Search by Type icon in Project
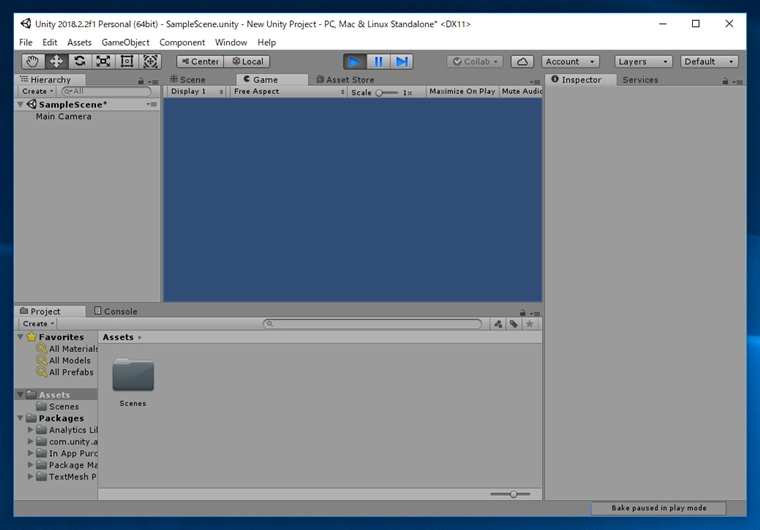Image resolution: width=760 pixels, height=530 pixels. (498, 324)
